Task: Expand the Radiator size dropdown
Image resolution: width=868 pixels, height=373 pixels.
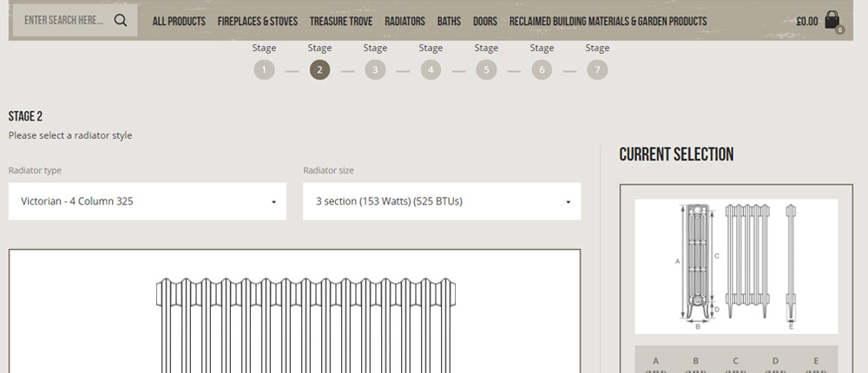Action: [442, 201]
